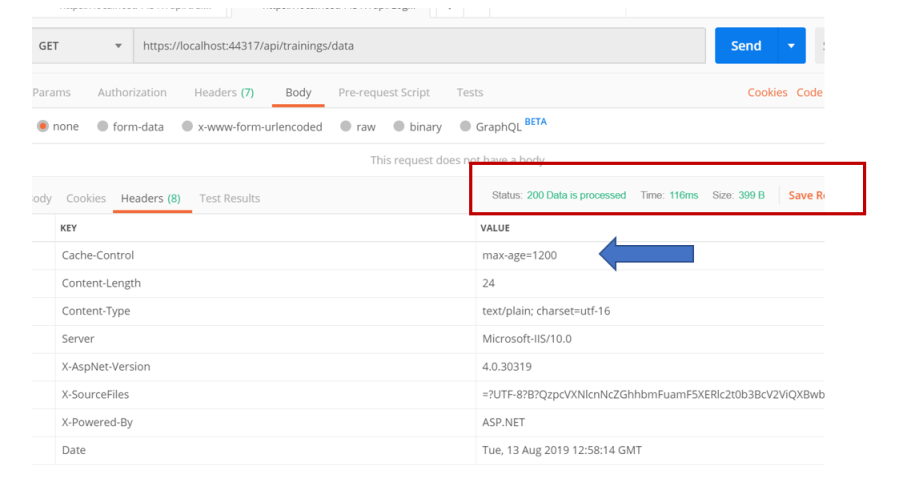This screenshot has height=498, width=899.
Task: Click the Cookies link on the right
Action: (767, 93)
